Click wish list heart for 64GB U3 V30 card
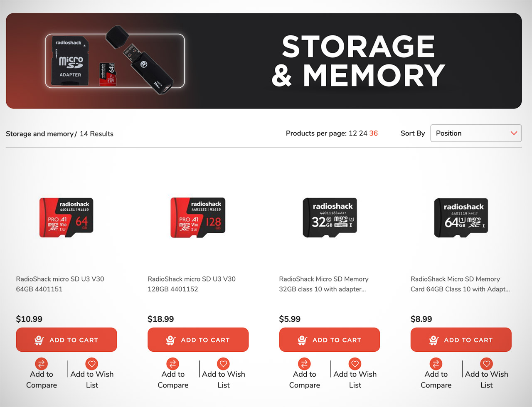The image size is (532, 407). tap(92, 364)
